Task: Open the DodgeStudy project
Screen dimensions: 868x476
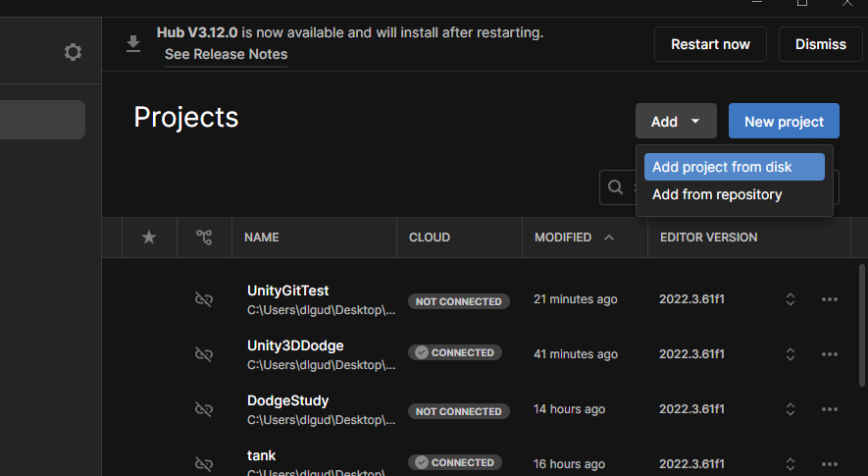Action: coord(287,400)
